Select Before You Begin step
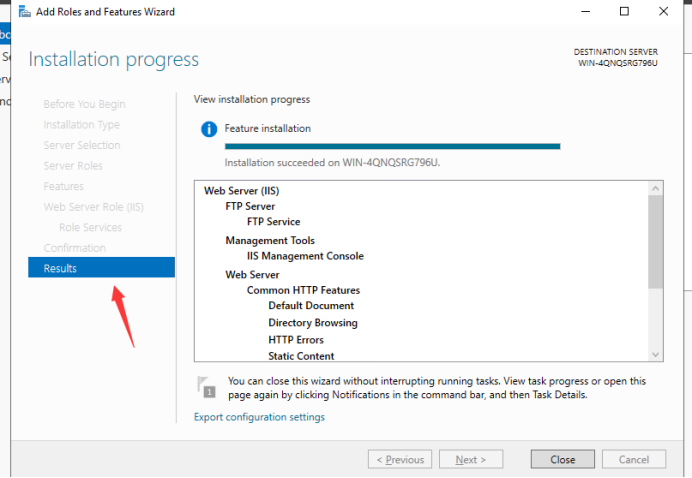Viewport: 692px width, 478px height. click(84, 104)
